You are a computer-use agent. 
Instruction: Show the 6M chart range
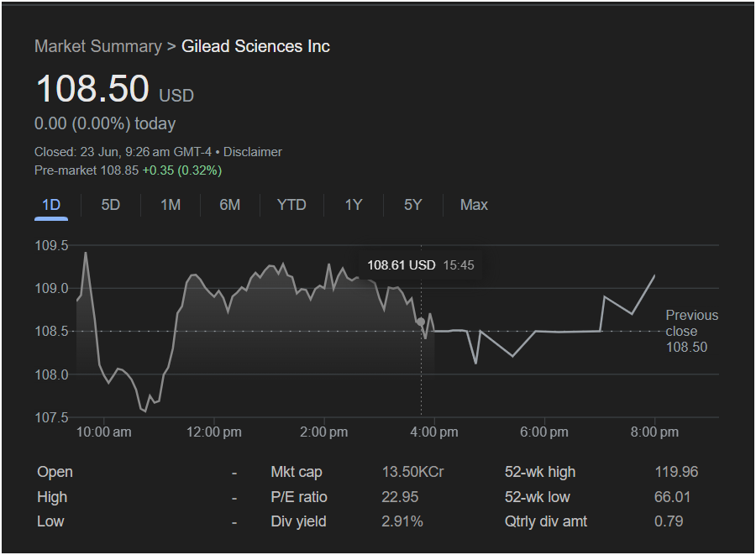(x=229, y=205)
